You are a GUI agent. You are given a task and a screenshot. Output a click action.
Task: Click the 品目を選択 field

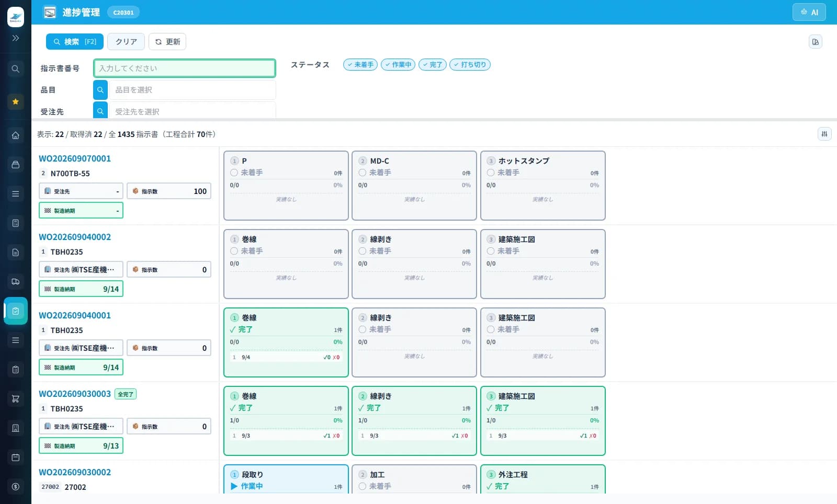pyautogui.click(x=193, y=90)
